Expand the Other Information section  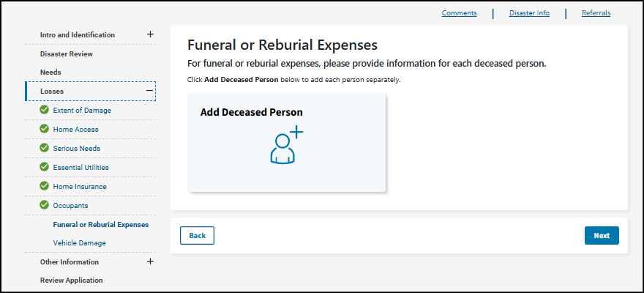point(150,262)
